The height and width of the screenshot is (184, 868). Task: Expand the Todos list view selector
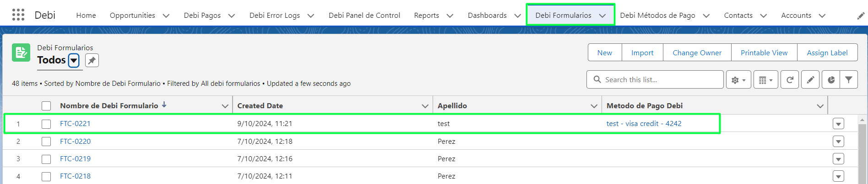point(74,60)
